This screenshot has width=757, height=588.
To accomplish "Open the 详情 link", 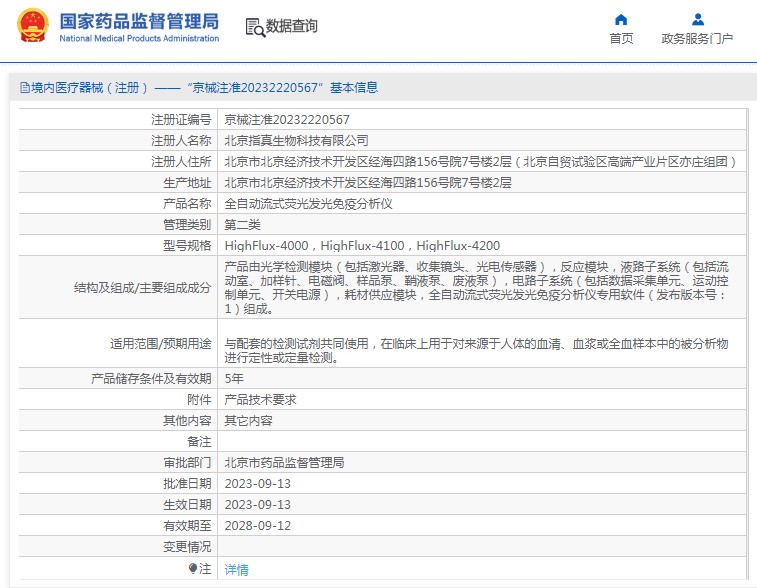I will pos(237,570).
